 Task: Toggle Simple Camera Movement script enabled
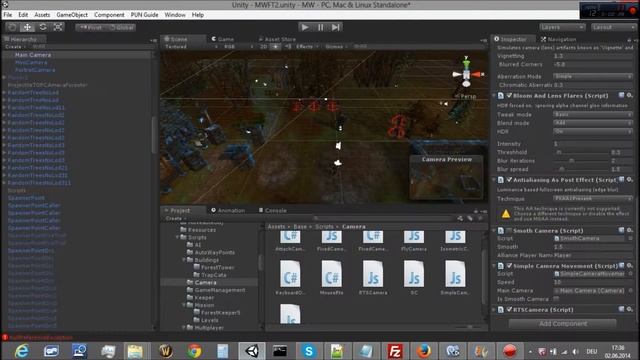509,266
